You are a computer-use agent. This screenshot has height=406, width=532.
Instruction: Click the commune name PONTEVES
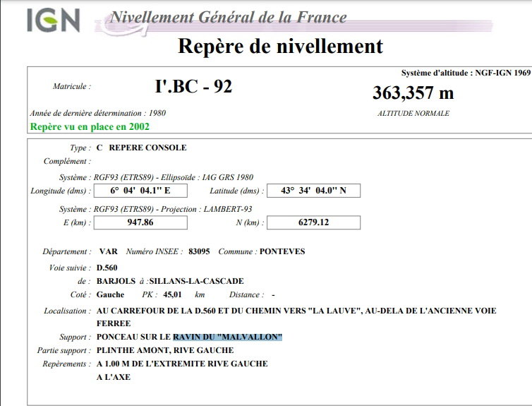coord(282,251)
